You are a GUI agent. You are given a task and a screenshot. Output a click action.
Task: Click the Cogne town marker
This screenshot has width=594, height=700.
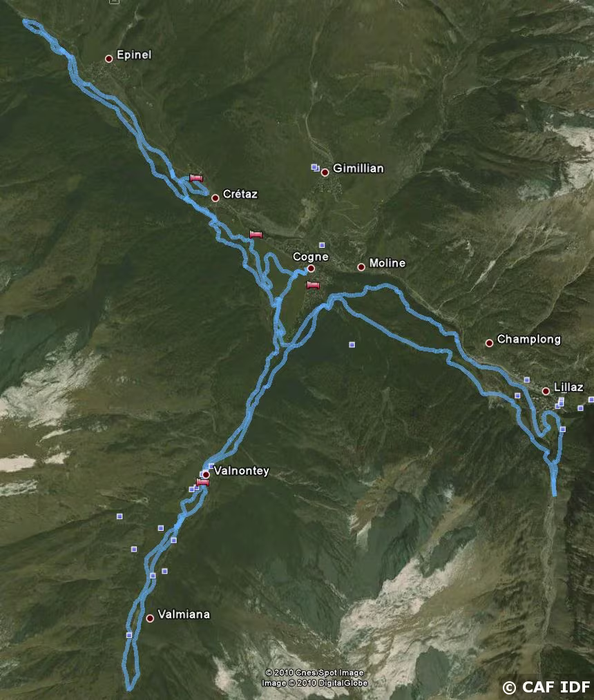312,269
